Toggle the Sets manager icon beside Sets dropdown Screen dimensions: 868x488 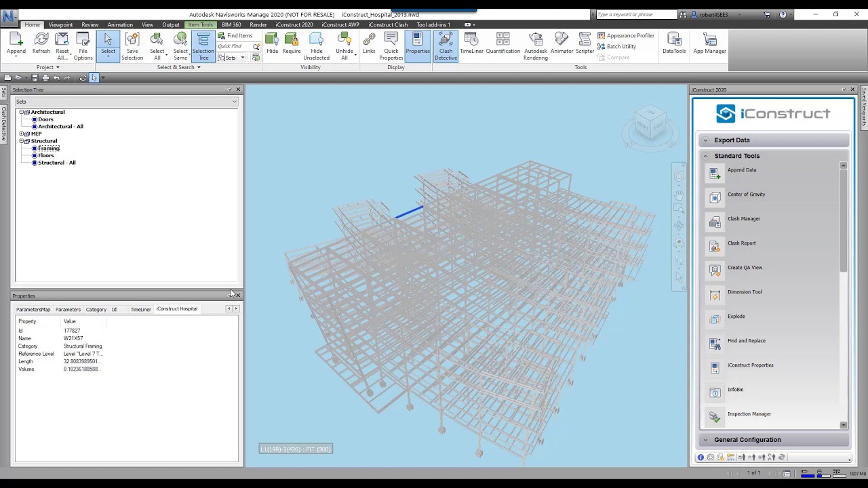tap(256, 58)
